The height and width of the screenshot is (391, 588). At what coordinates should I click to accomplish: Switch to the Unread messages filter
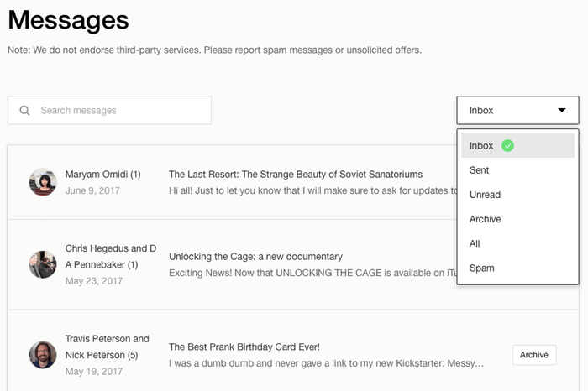click(485, 195)
